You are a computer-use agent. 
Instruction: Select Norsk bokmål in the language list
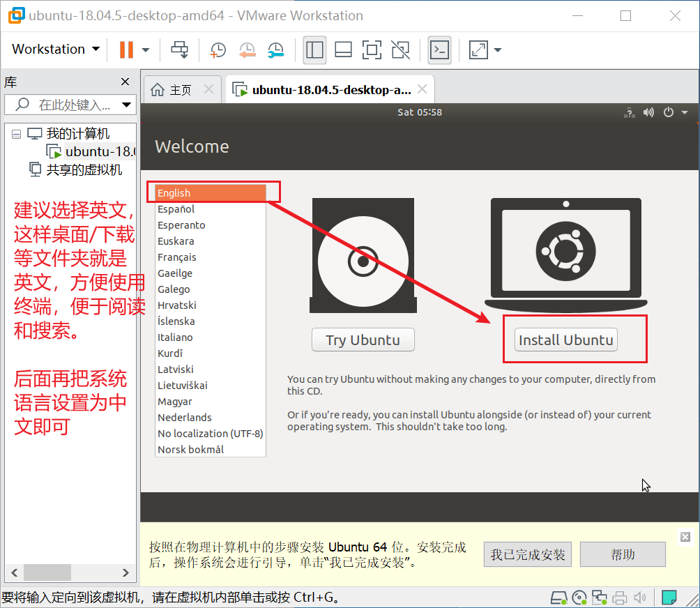tap(211, 450)
